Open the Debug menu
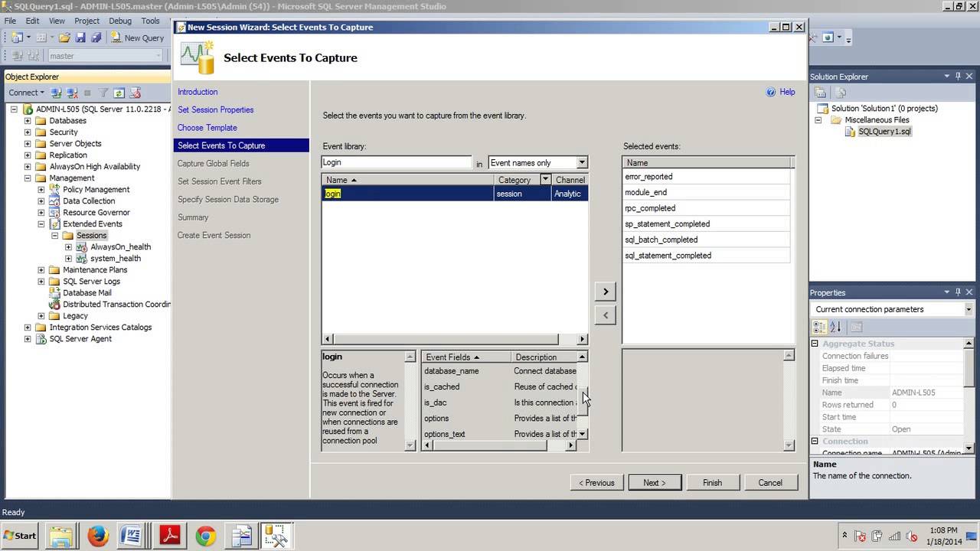This screenshot has height=551, width=980. tap(119, 21)
